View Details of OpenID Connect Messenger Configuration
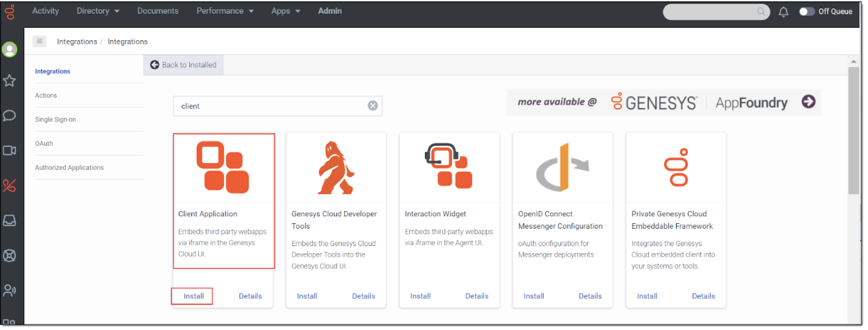The height and width of the screenshot is (330, 868). click(590, 296)
